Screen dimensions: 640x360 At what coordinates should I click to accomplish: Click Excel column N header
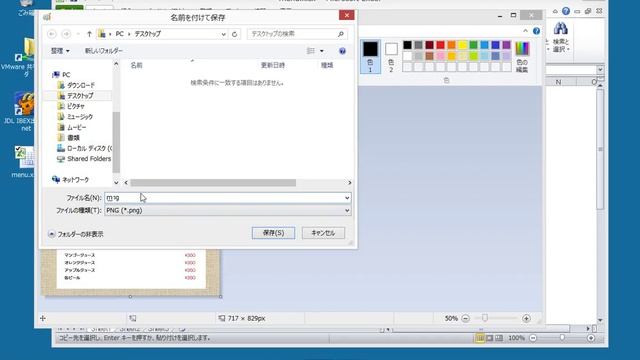[558, 82]
